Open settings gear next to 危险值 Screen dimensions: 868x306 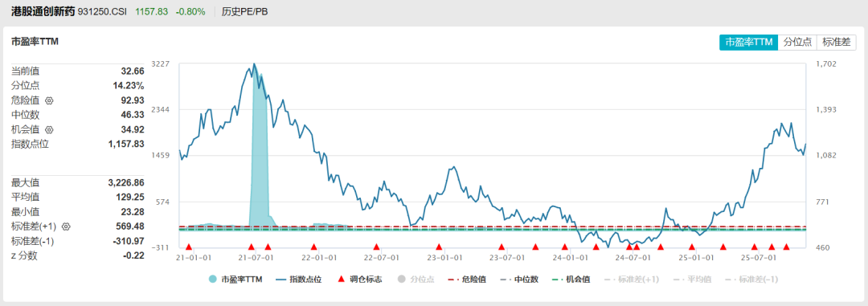coord(49,100)
